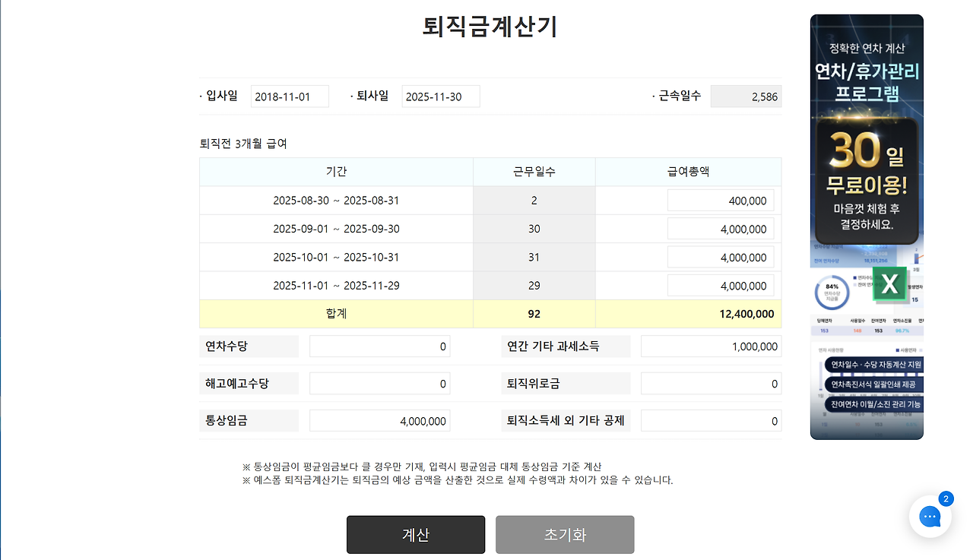Click the 퇴직전 3개월 급여 heading
The image size is (973, 560).
point(243,144)
